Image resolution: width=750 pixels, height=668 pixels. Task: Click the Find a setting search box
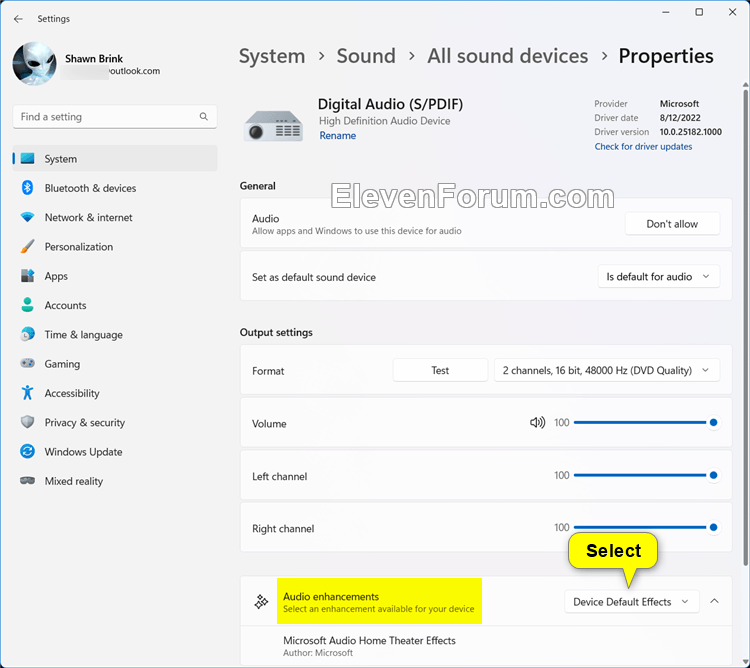click(x=115, y=117)
